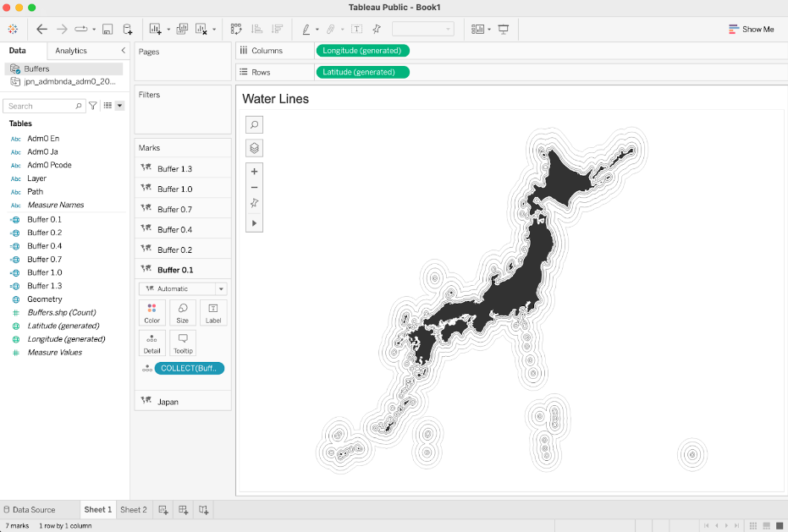
Task: Open the Color mark card
Action: coord(152,313)
